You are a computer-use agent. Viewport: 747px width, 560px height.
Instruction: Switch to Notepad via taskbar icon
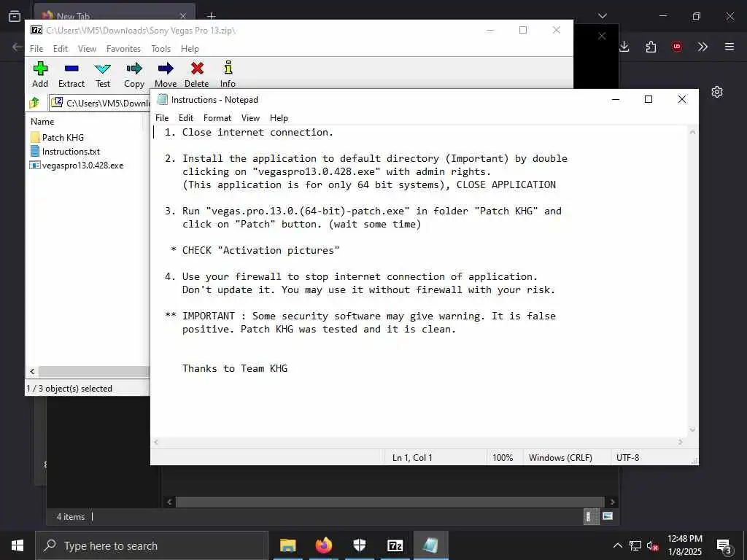pyautogui.click(x=430, y=545)
